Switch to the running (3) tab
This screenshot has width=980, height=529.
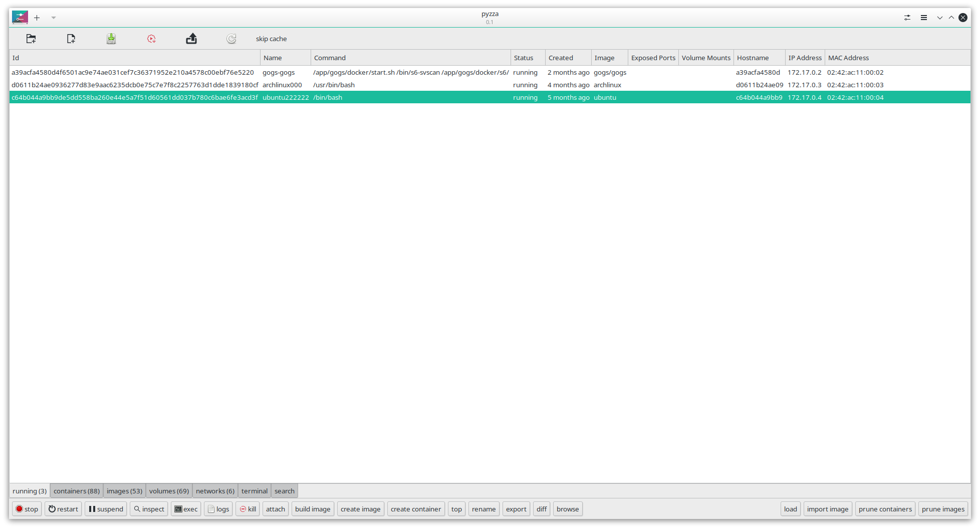click(30, 491)
